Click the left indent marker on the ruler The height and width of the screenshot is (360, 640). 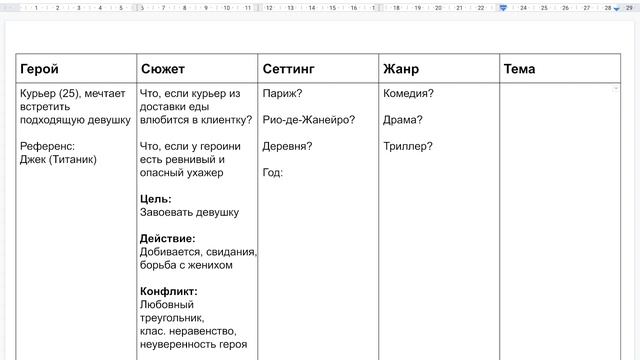tap(503, 8)
